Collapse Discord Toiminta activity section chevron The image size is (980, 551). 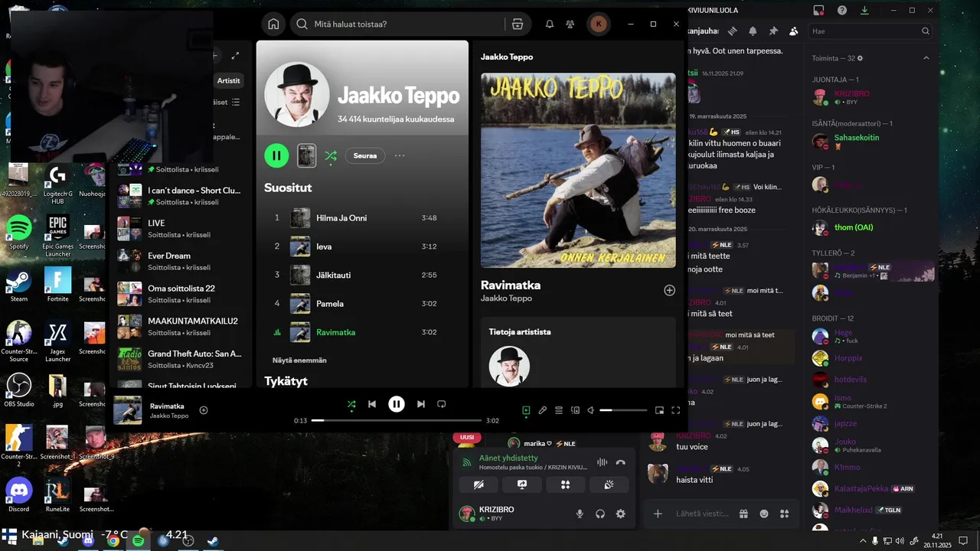coord(926,58)
